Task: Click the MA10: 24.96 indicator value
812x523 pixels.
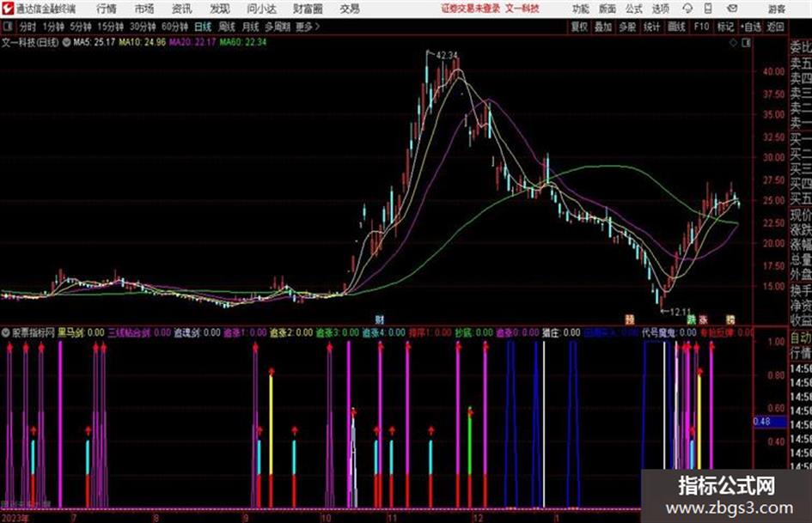Action: [142, 42]
